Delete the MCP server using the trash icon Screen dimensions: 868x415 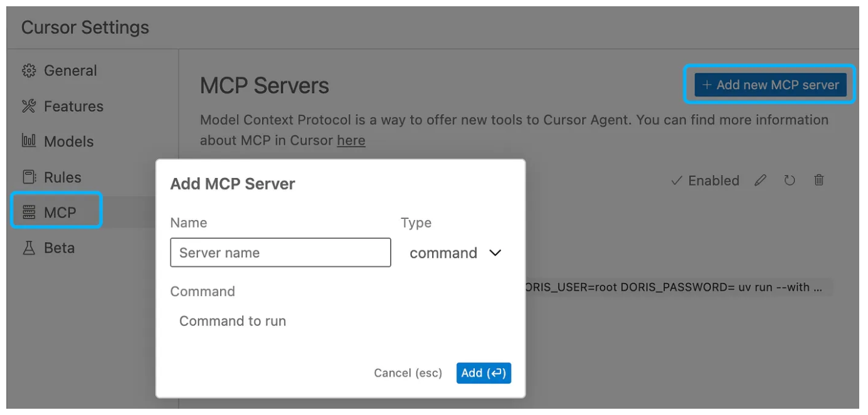click(x=818, y=181)
